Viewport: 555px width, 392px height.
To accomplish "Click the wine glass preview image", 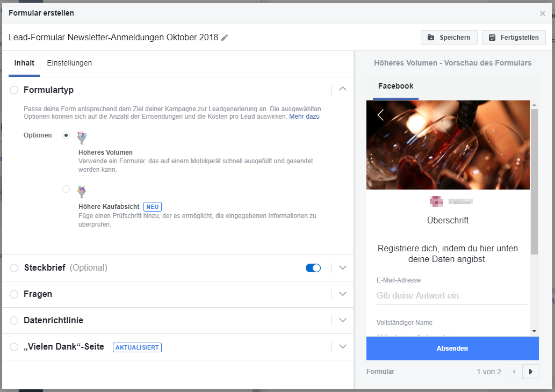I will click(448, 145).
